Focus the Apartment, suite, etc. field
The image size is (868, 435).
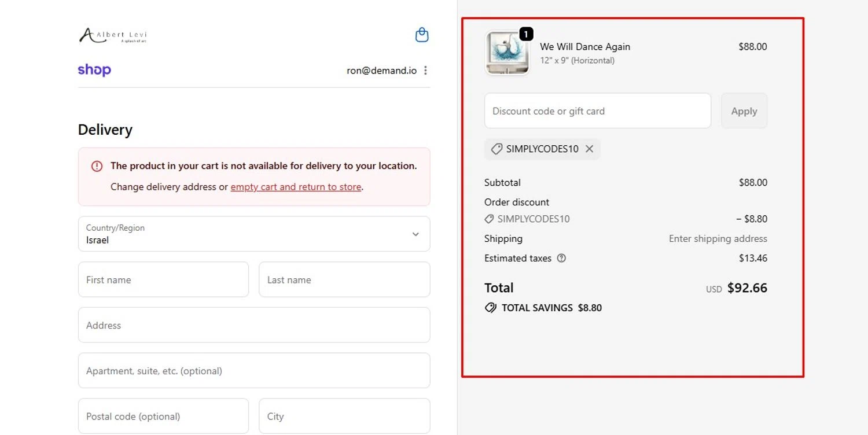click(254, 371)
